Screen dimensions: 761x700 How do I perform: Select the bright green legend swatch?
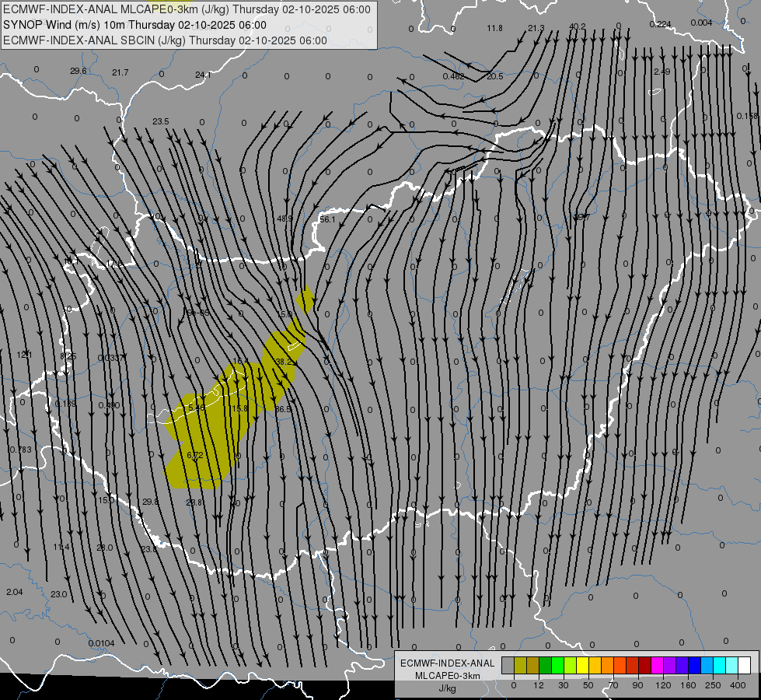pyautogui.click(x=557, y=666)
